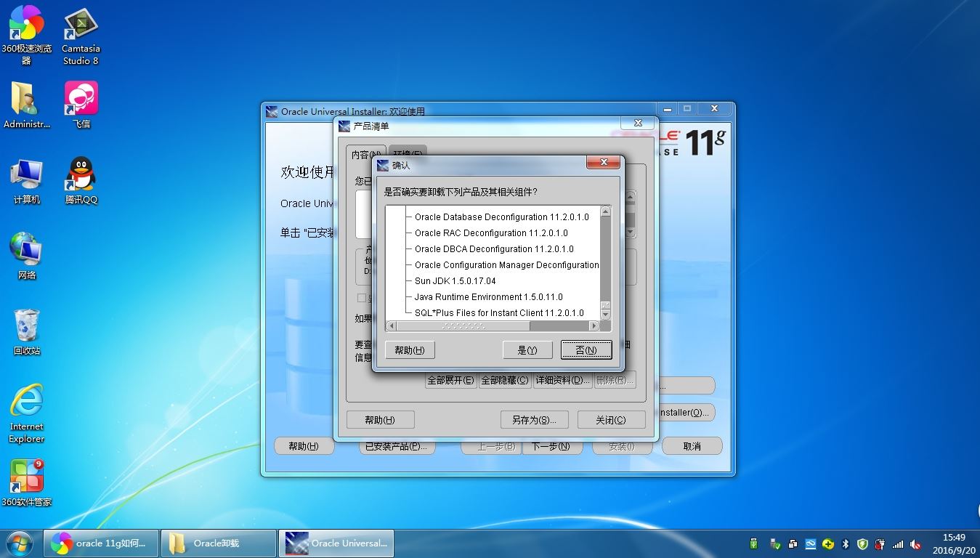Open the Internet Explorer desktop icon
This screenshot has width=980, height=558.
26,413
